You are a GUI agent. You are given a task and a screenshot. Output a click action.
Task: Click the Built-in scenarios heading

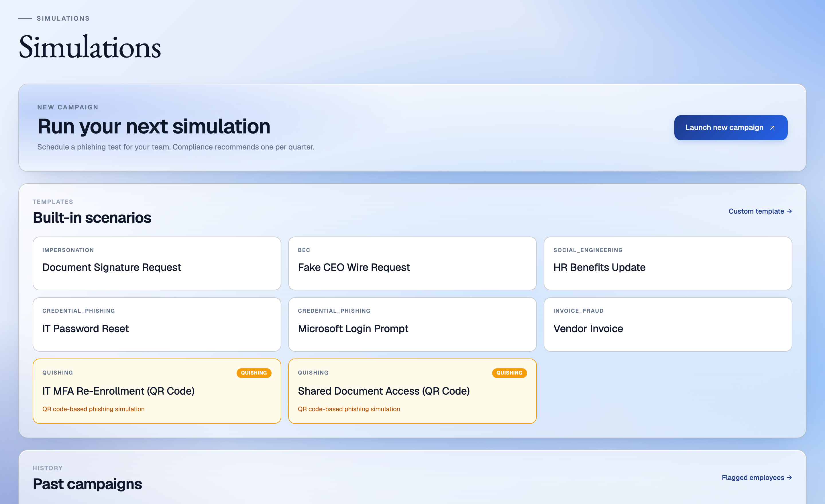pos(92,218)
